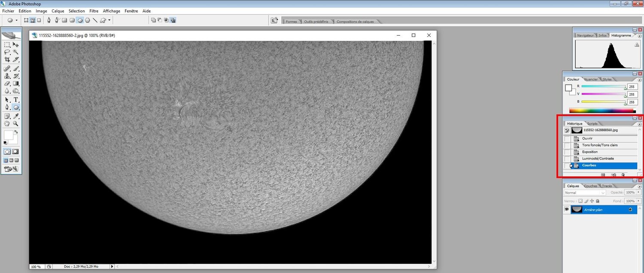Choose the Lasso tool
The height and width of the screenshot is (273, 644).
coord(7,52)
